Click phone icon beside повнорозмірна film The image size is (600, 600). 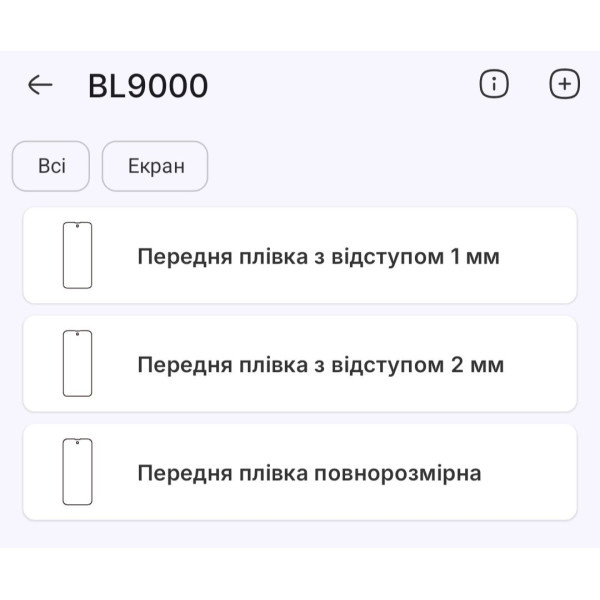77,472
